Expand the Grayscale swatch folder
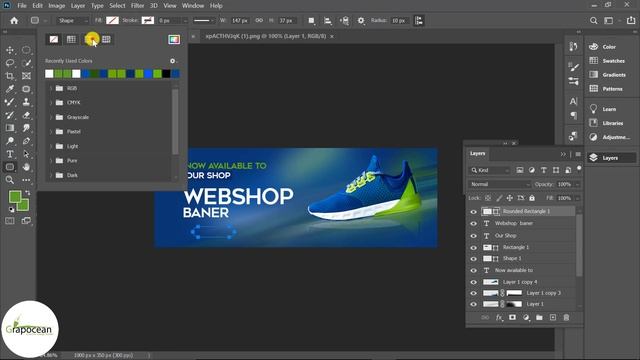Image resolution: width=640 pixels, height=360 pixels. (51, 117)
